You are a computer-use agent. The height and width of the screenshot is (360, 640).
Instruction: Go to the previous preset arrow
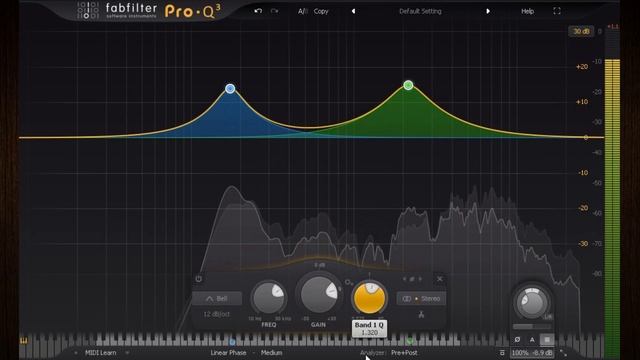click(353, 11)
